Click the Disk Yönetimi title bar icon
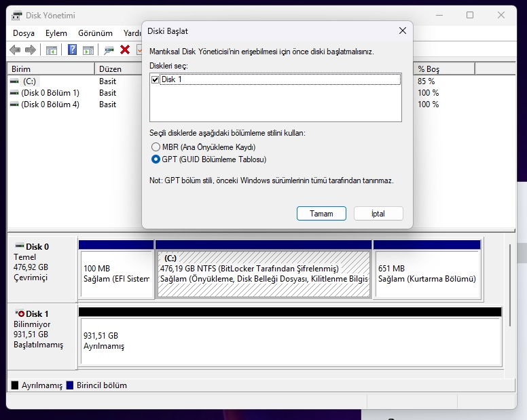 click(16, 16)
